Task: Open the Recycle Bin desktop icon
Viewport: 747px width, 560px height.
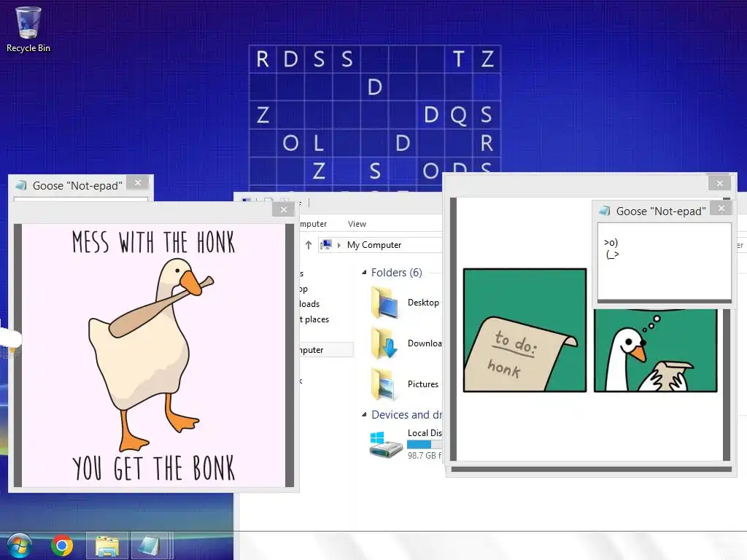Action: (28, 29)
